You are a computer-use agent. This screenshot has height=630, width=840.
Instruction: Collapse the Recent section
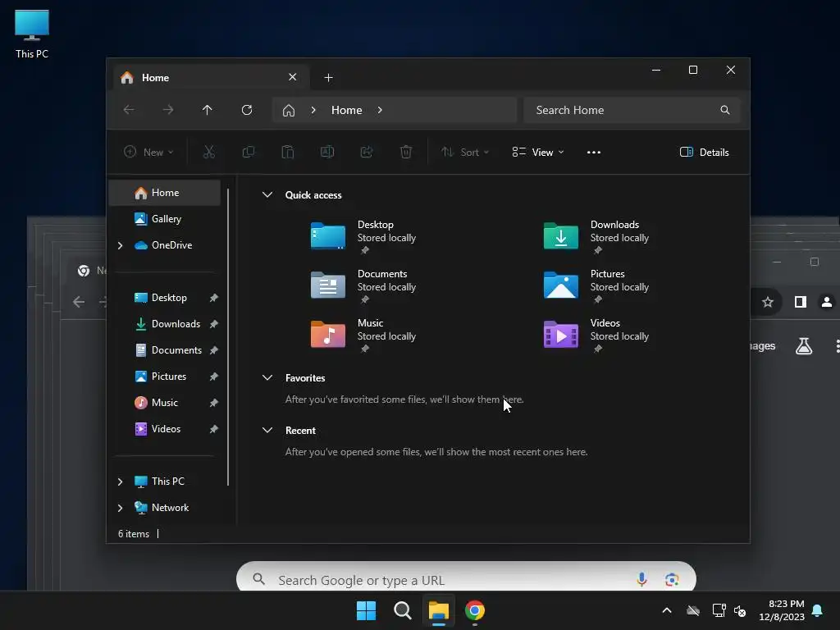(267, 430)
